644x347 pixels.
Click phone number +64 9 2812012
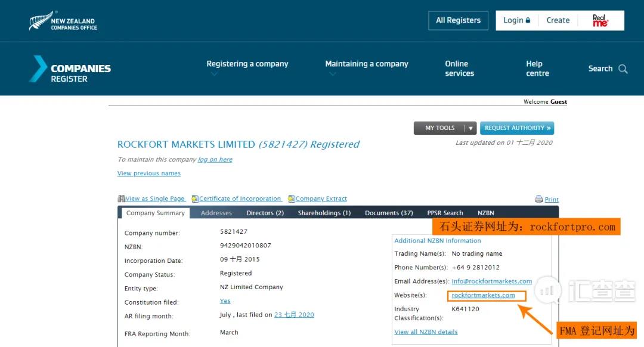click(x=476, y=267)
